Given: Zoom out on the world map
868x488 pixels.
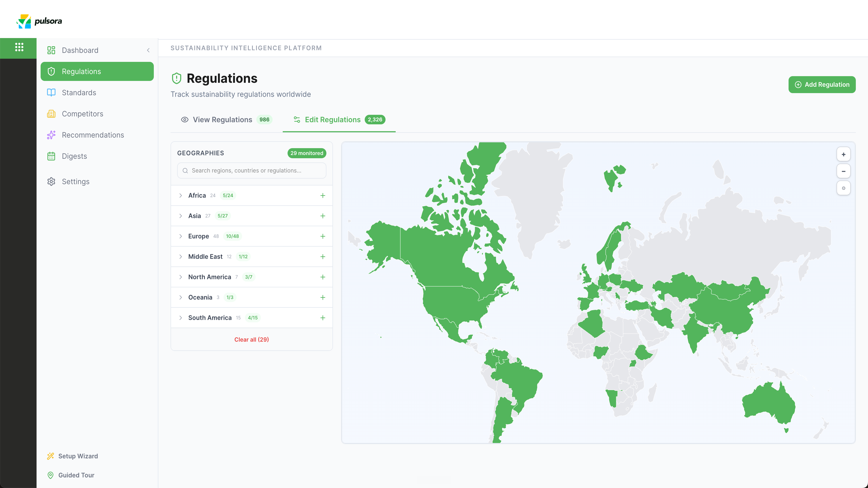Looking at the screenshot, I should point(843,171).
